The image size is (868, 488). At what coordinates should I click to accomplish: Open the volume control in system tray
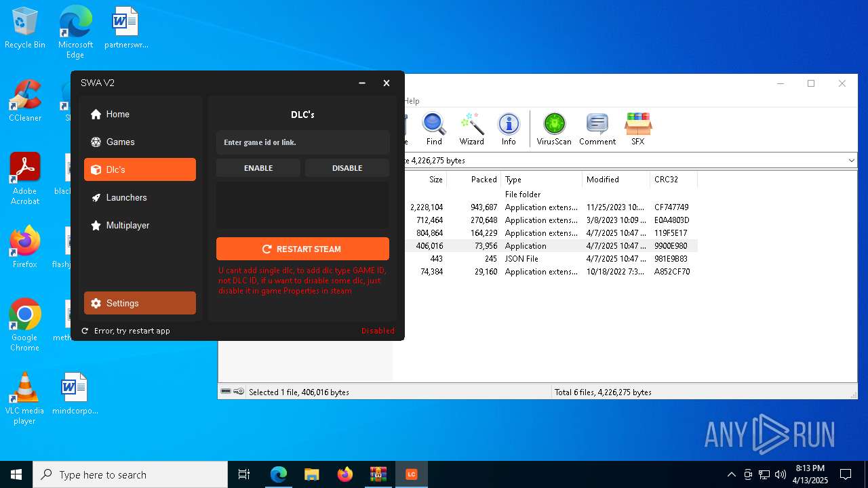(781, 474)
